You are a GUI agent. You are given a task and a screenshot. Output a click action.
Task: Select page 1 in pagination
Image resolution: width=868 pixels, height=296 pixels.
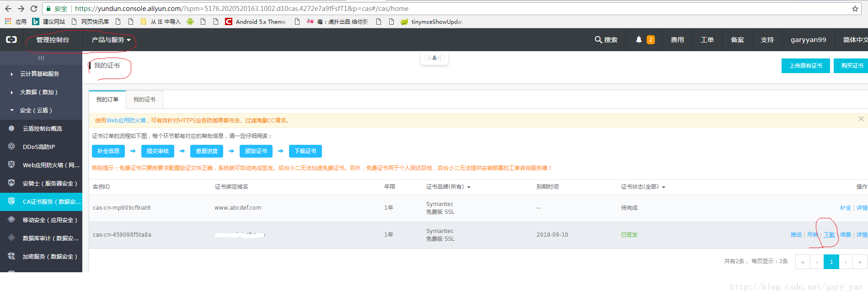point(831,262)
